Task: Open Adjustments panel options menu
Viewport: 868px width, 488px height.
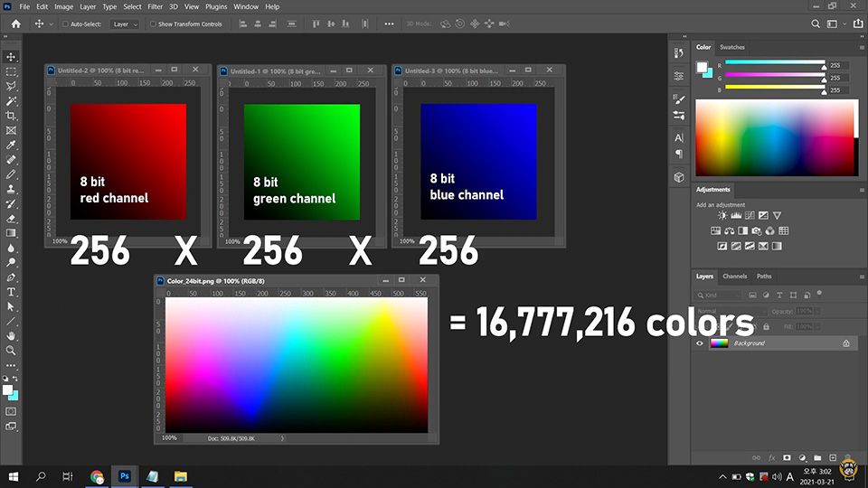Action: tap(862, 190)
